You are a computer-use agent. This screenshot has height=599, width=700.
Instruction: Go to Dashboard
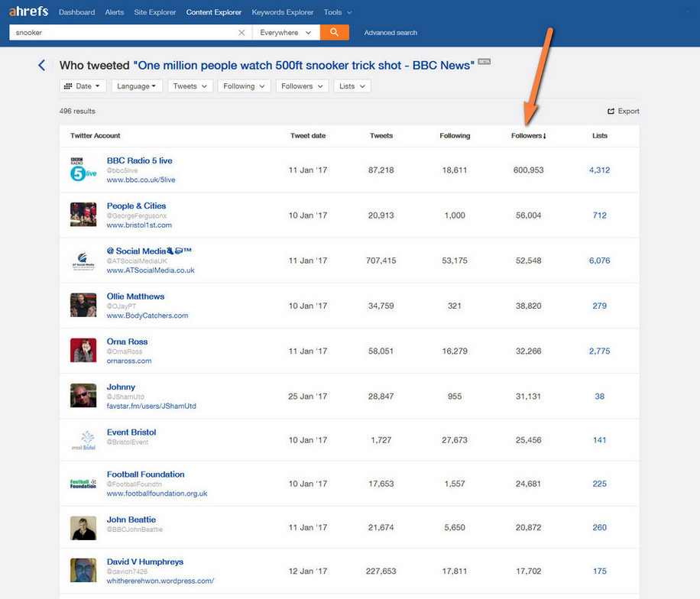[x=76, y=12]
